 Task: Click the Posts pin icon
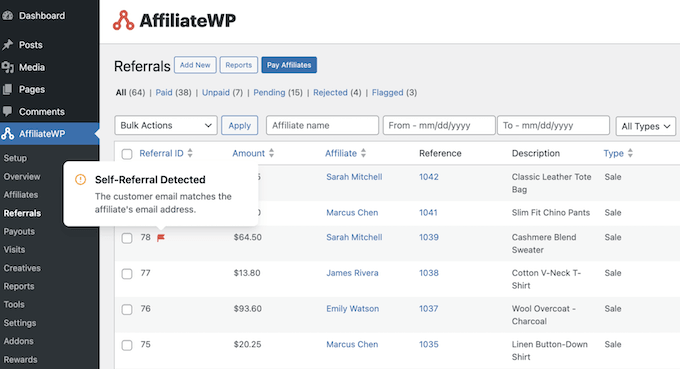point(7,45)
